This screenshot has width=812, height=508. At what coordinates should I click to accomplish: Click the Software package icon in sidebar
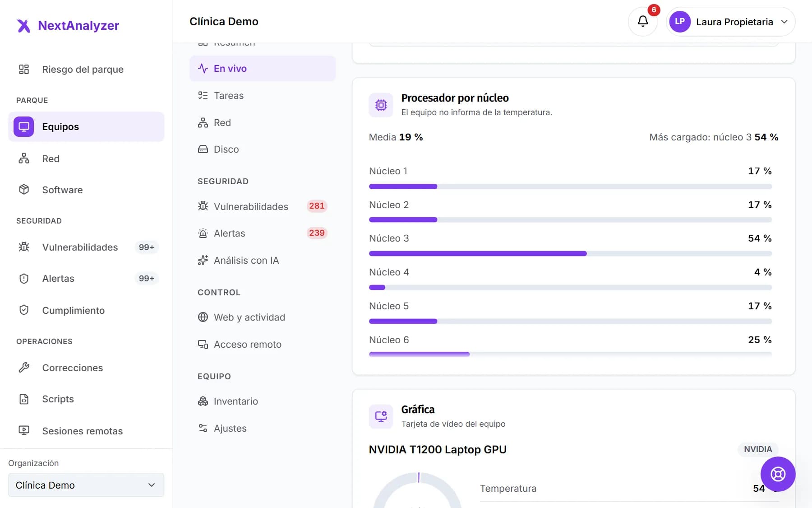[x=24, y=190]
